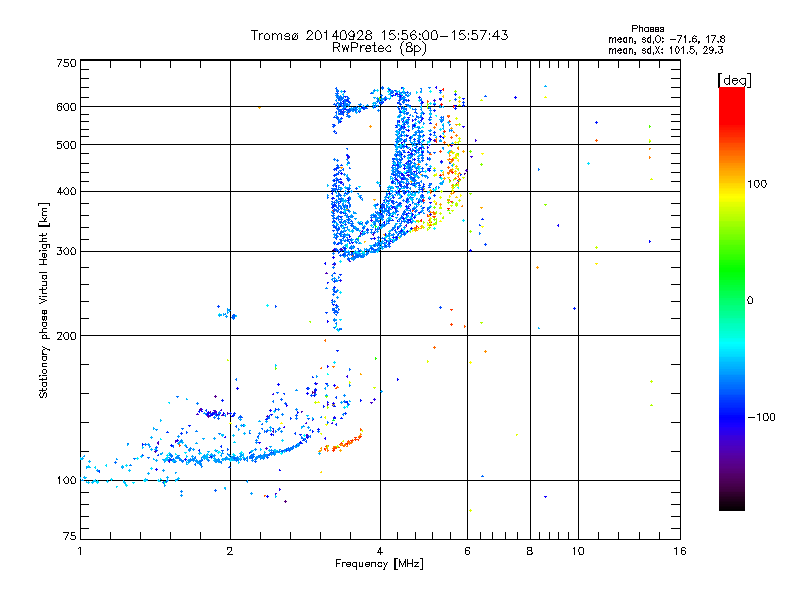Click the 'Frequency [MHz]' x-axis label

click(x=379, y=564)
